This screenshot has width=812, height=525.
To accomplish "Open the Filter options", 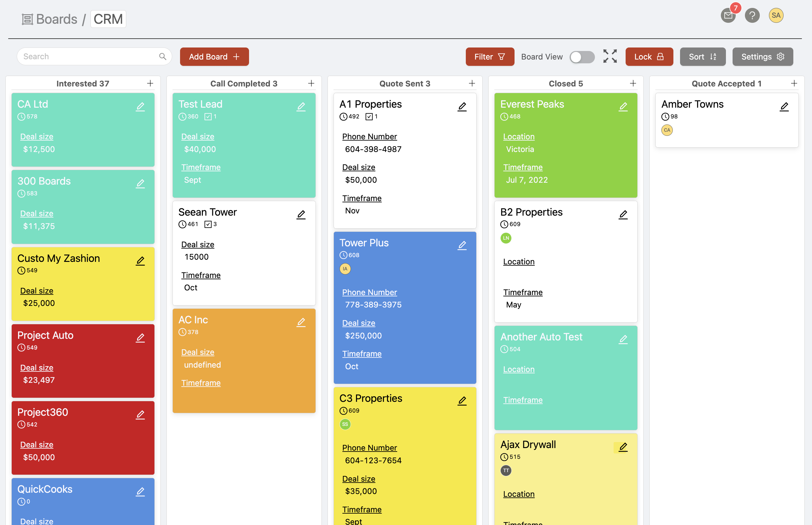I will tap(490, 57).
